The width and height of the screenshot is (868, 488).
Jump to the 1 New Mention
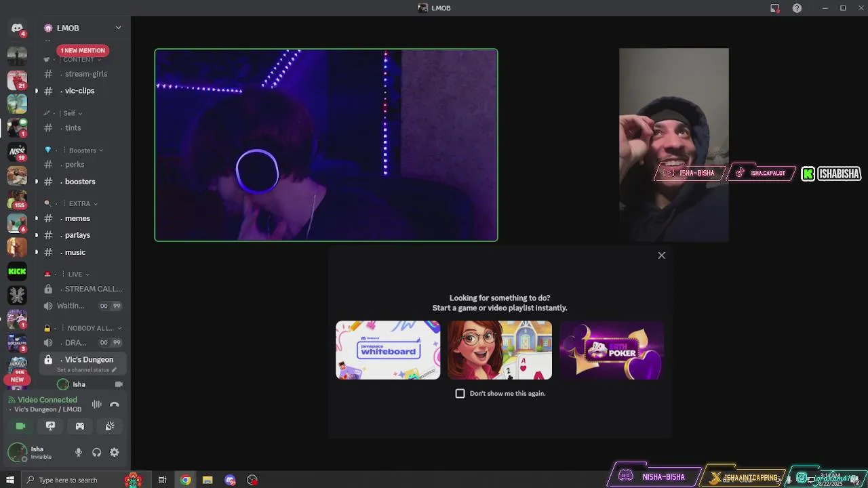[83, 50]
